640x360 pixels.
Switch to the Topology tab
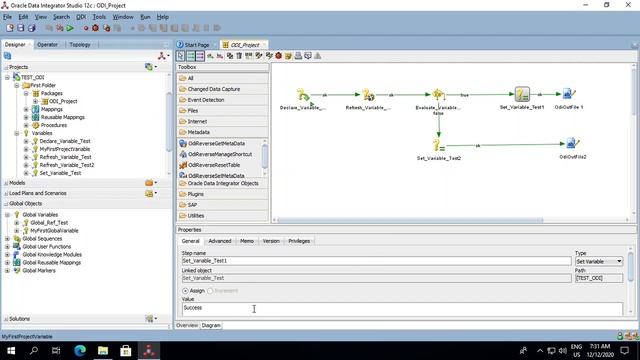pos(80,44)
